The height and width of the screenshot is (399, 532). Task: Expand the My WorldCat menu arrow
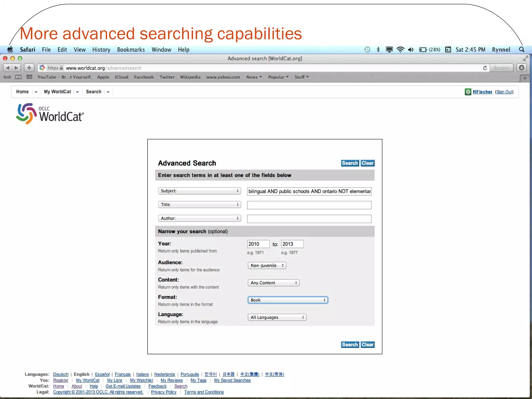pyautogui.click(x=77, y=92)
